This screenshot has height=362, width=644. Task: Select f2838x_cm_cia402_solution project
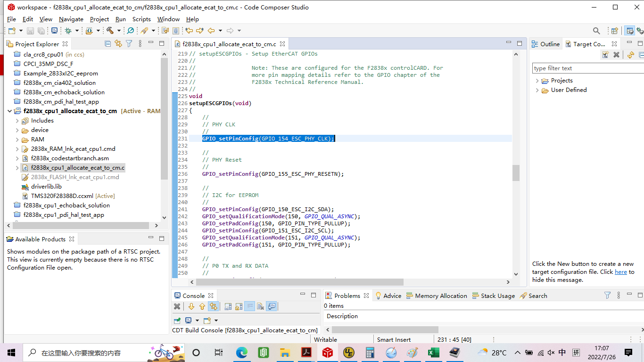point(59,83)
